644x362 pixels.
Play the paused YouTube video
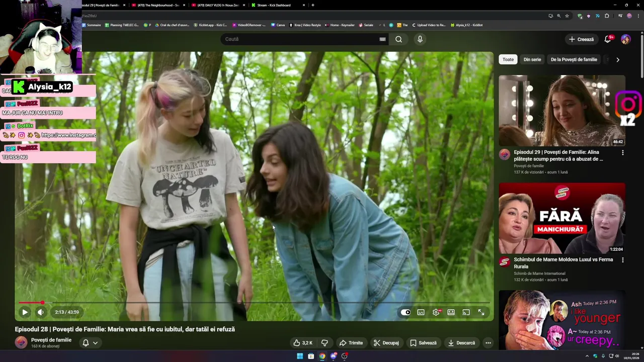(25, 312)
